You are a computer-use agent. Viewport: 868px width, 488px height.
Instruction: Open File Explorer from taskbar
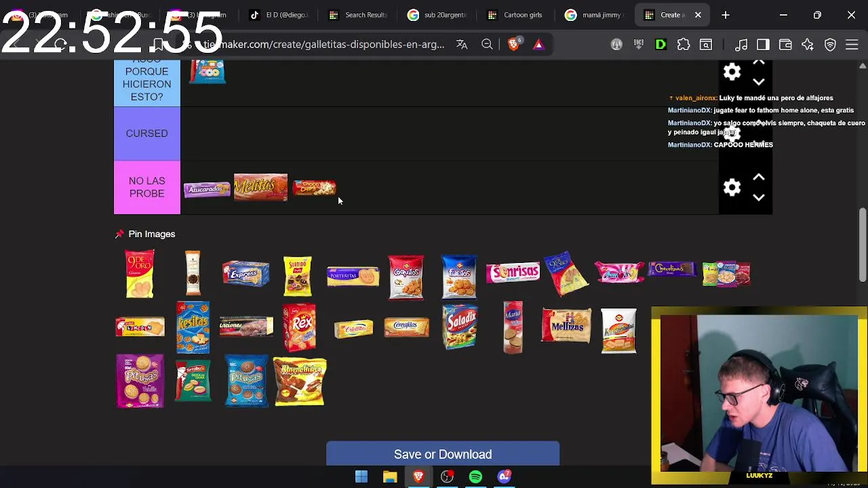pos(390,477)
